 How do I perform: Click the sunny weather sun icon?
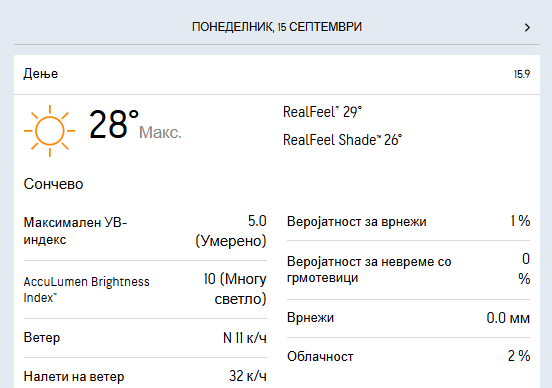(50, 131)
